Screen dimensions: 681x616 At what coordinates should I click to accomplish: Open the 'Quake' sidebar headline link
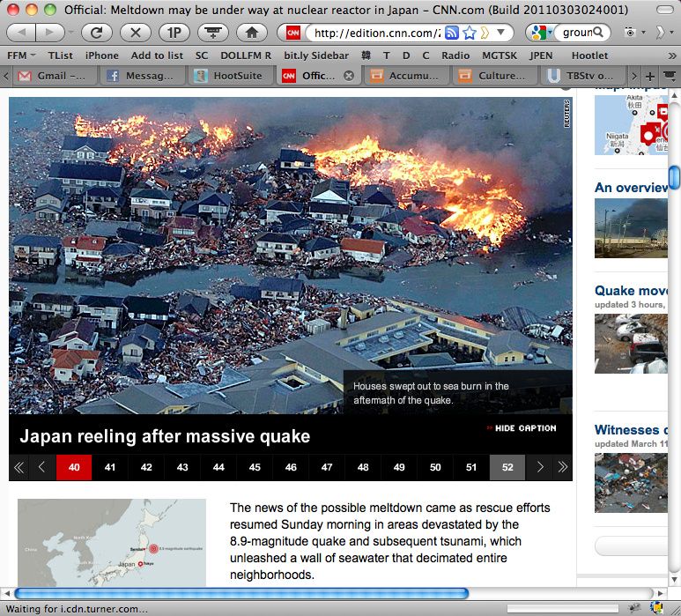631,291
